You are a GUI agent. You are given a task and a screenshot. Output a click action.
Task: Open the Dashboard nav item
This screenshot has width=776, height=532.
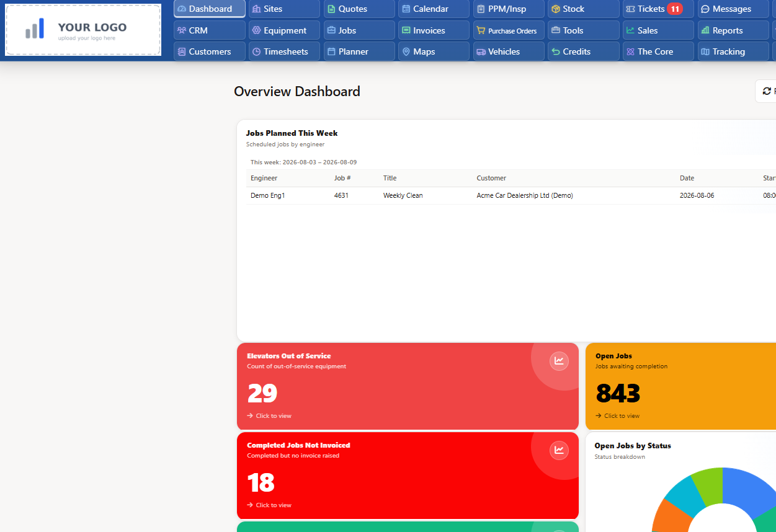point(210,9)
